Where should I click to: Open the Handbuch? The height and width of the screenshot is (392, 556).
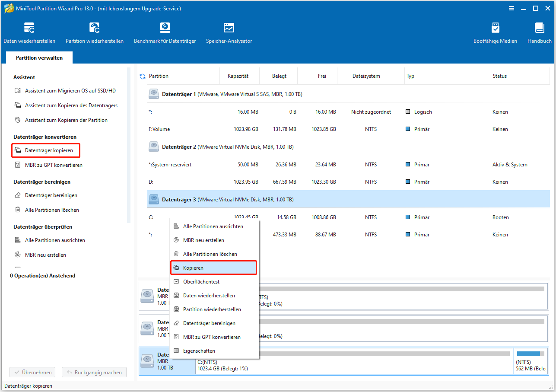[539, 32]
